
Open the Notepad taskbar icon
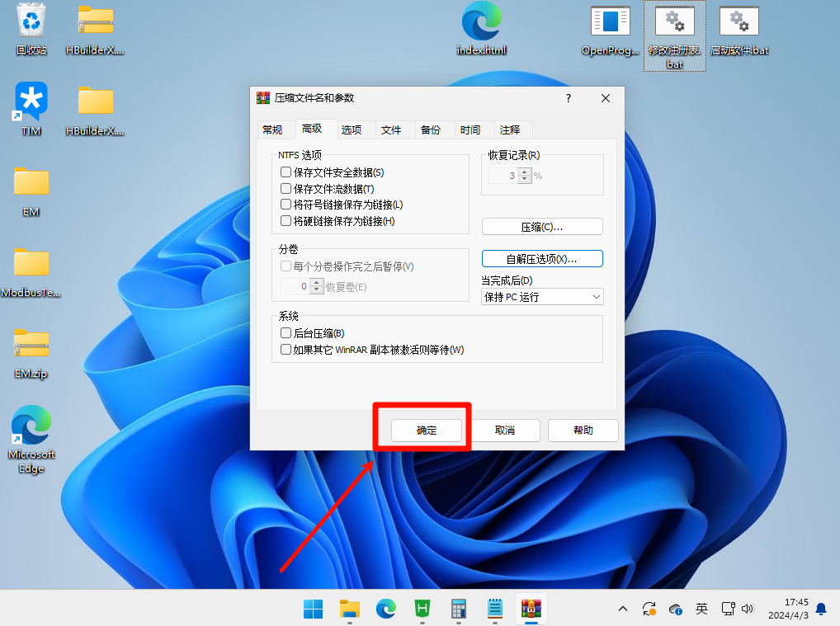[495, 609]
